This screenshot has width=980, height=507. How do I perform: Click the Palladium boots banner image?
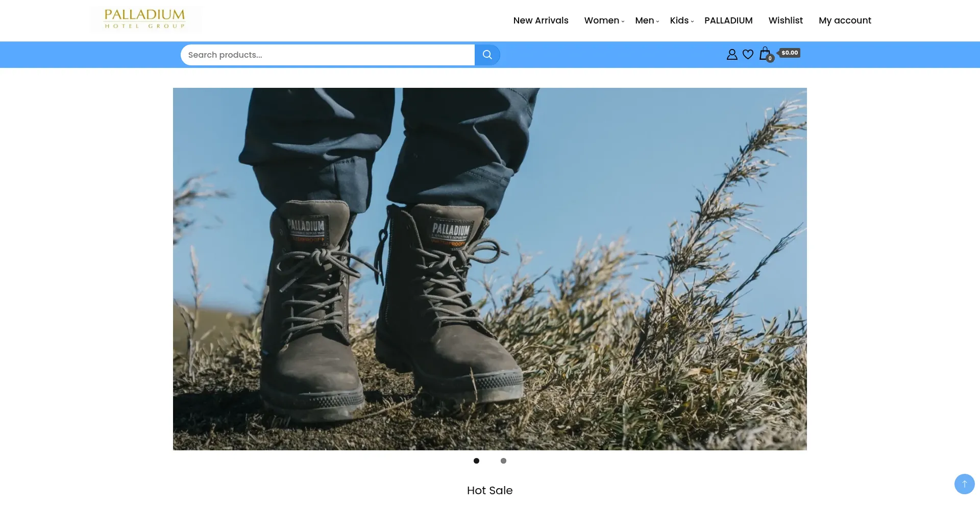coord(489,269)
